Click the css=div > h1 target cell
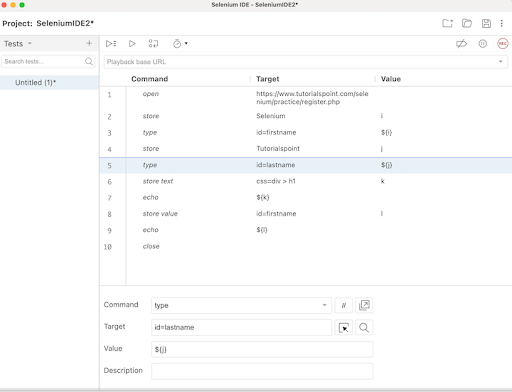The width and height of the screenshot is (512, 392). point(276,181)
